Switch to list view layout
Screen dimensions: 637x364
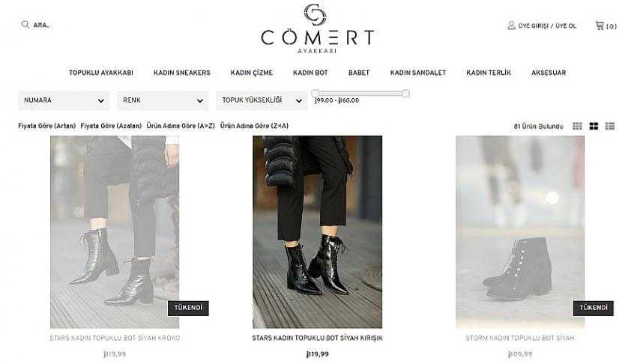click(x=610, y=127)
